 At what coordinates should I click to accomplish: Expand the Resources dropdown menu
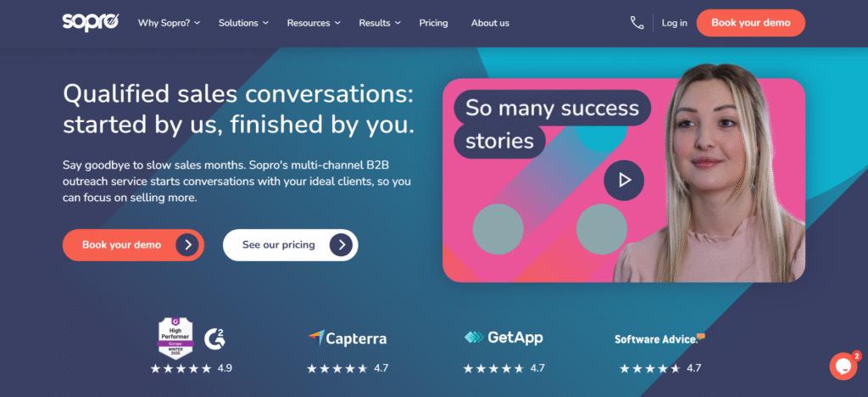tap(314, 23)
